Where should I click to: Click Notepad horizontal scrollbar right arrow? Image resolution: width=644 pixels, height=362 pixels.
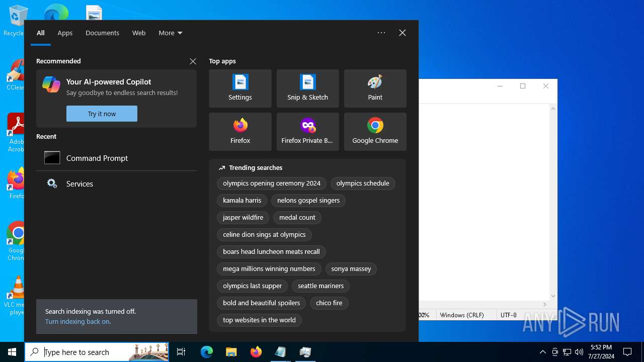545,304
